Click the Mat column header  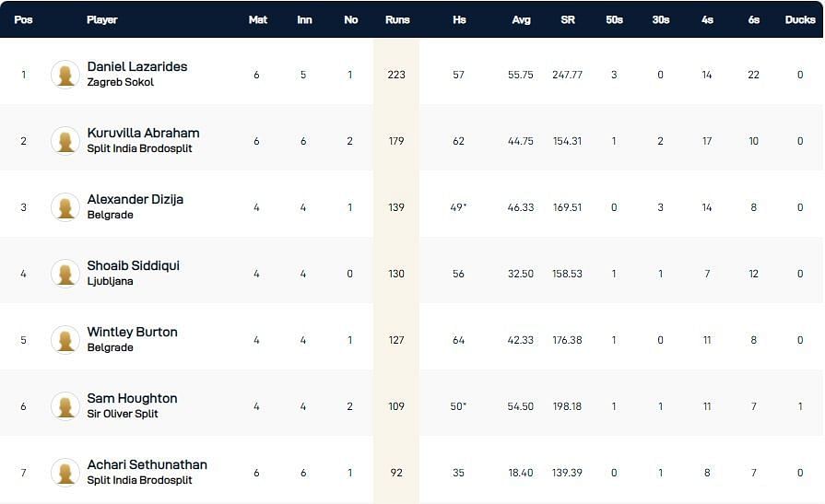coord(258,19)
